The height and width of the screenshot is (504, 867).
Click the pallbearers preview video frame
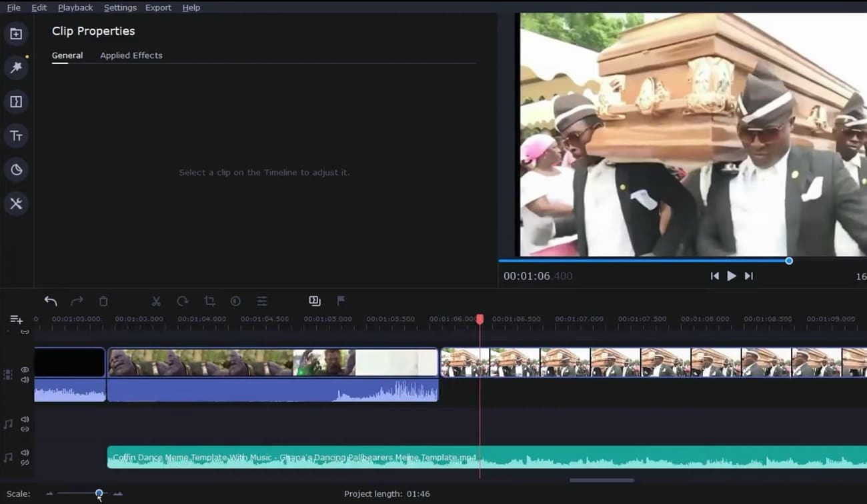point(693,135)
